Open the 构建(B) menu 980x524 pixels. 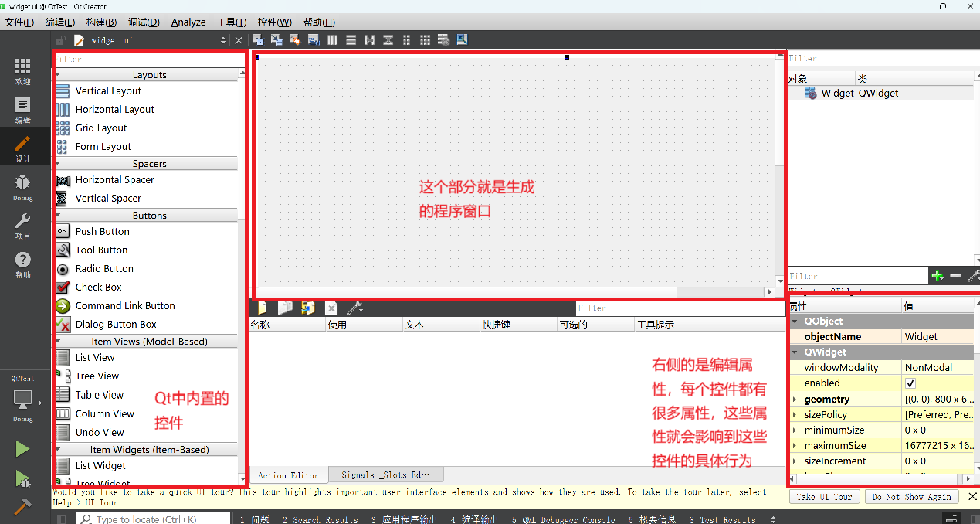click(x=101, y=22)
